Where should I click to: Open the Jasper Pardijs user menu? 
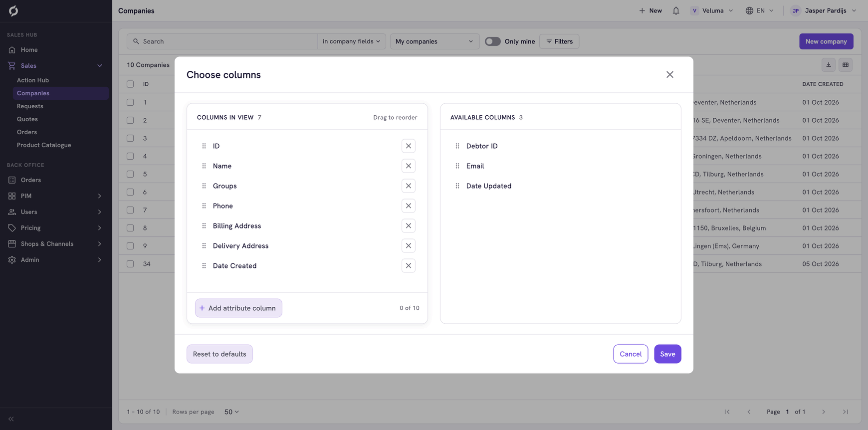click(x=823, y=10)
